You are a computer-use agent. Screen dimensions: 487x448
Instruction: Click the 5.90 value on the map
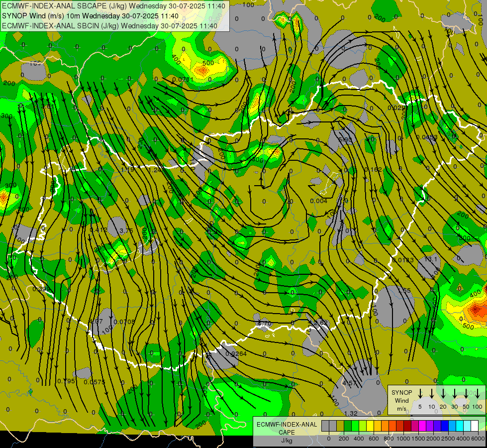coord(345,139)
